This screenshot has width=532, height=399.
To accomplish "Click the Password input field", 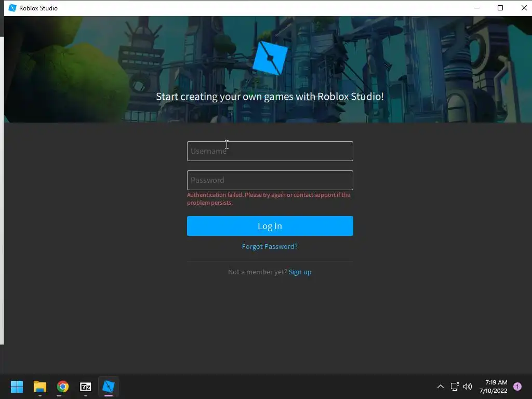I will [270, 180].
